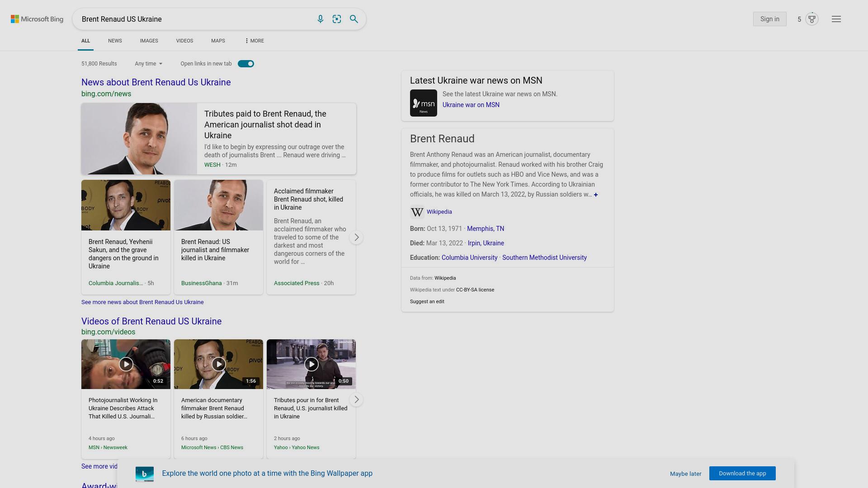Click the large WESH article photo
The height and width of the screenshot is (488, 868).
click(x=139, y=139)
